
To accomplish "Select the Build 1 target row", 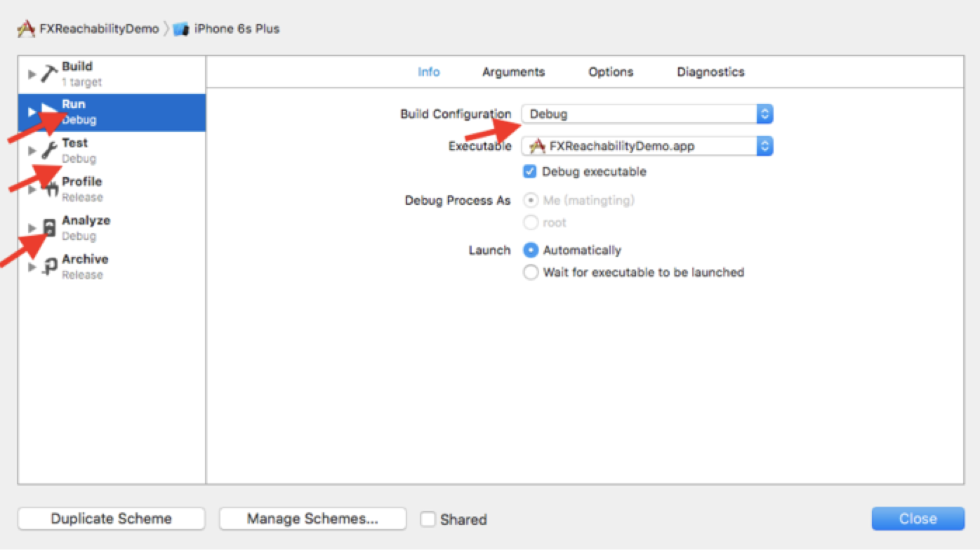I will pos(112,74).
